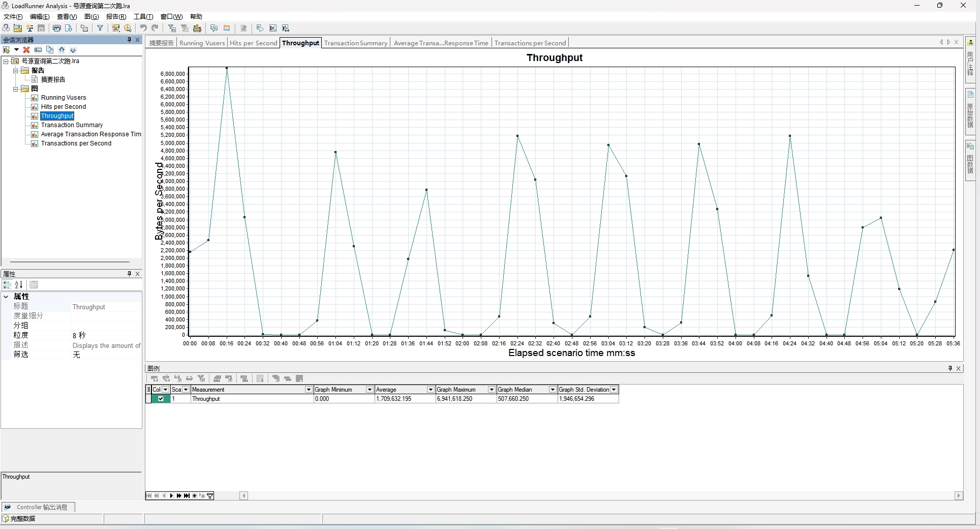Screen dimensions: 980x529
Task: Toggle pin on the session browser panel
Action: point(129,40)
